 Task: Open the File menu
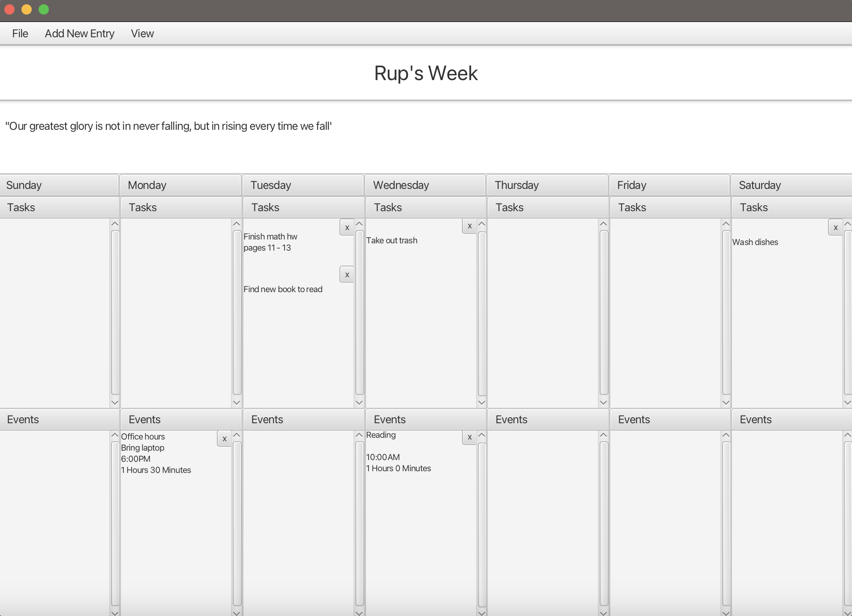pyautogui.click(x=20, y=33)
